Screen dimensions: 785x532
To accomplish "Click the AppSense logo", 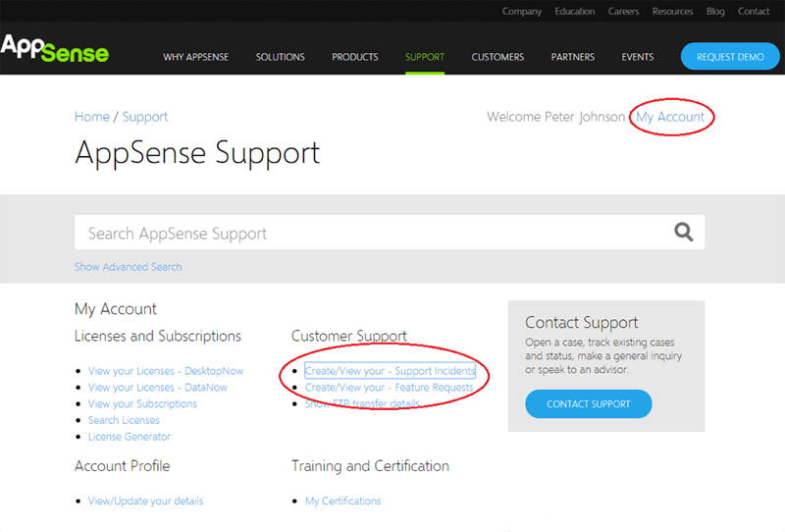I will coord(55,49).
